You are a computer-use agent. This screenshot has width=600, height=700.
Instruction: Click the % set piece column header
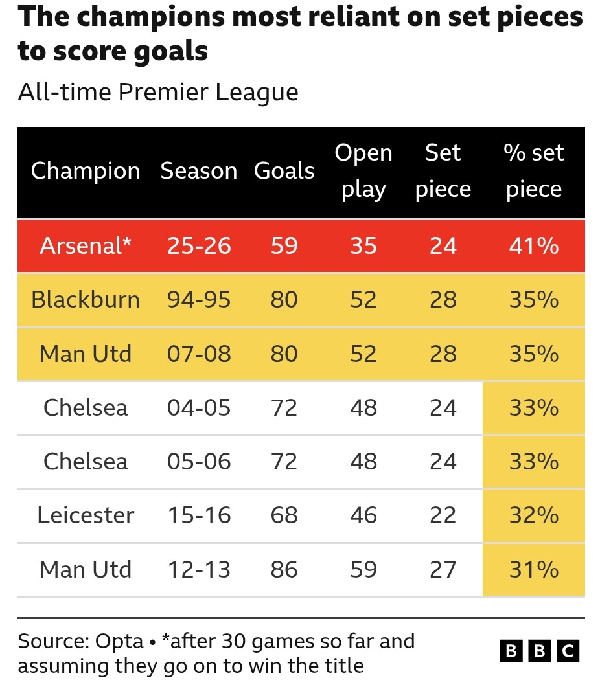click(534, 171)
